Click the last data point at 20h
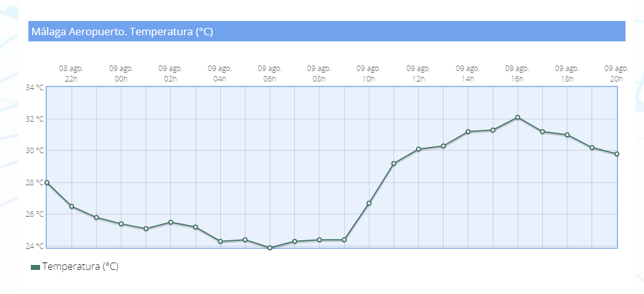 point(617,154)
